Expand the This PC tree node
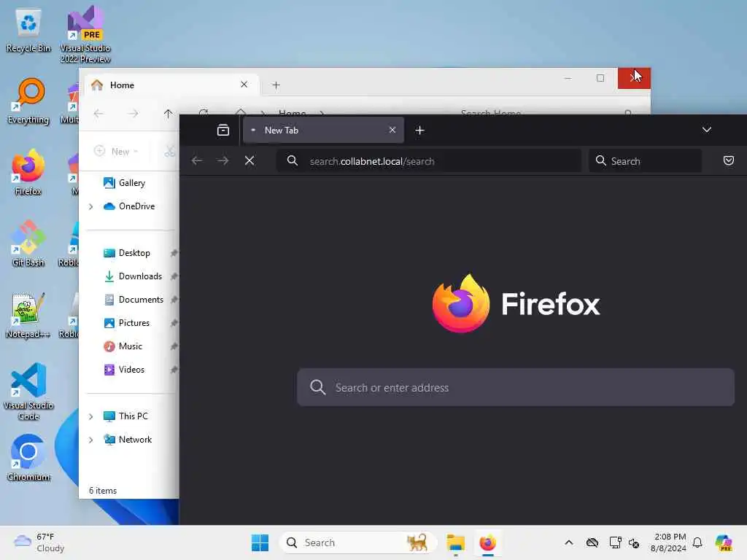Viewport: 747px width, 560px height. 91,416
